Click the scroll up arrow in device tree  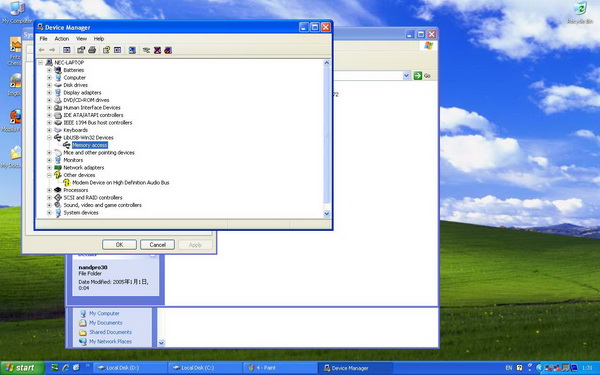(327, 63)
